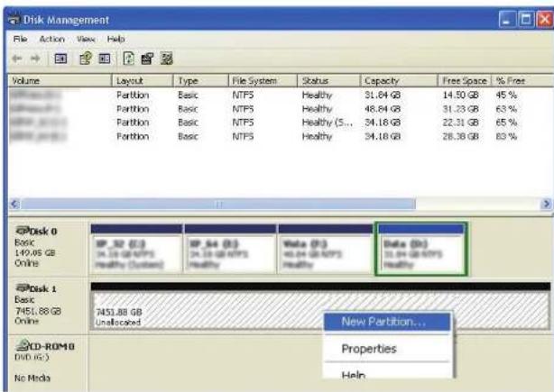Choose New Partition... from context menu
This screenshot has height=392, width=554.
tap(388, 322)
